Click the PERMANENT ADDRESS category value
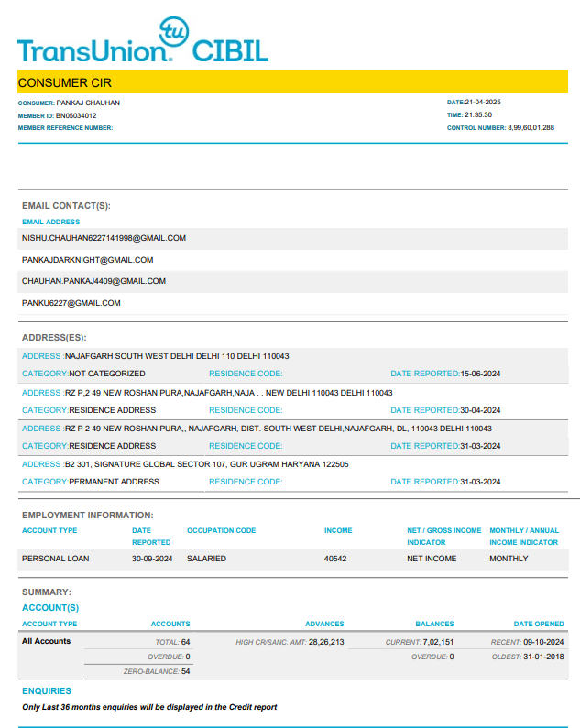Viewport: 580px width, 728px height. (x=114, y=482)
